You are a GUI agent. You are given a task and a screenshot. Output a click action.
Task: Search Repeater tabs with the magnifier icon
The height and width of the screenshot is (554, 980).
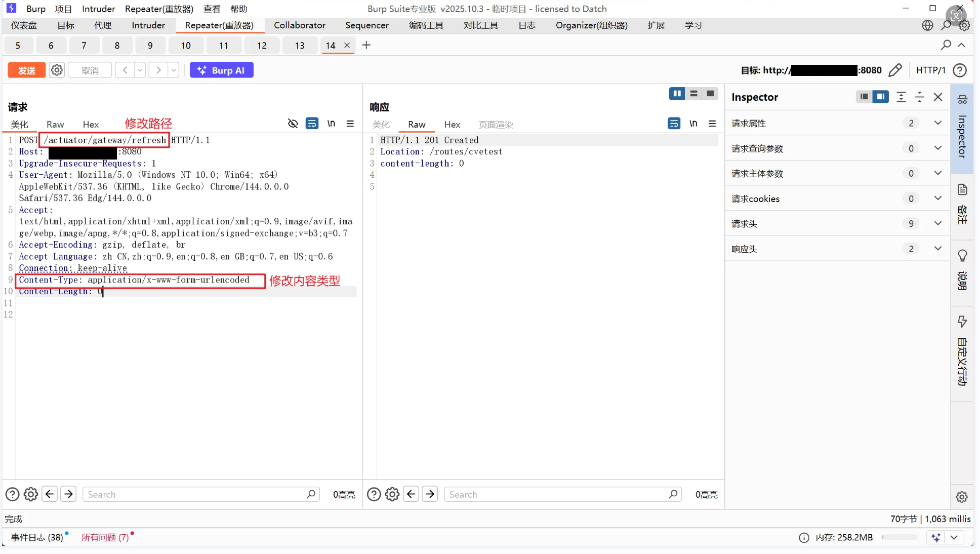(x=946, y=45)
